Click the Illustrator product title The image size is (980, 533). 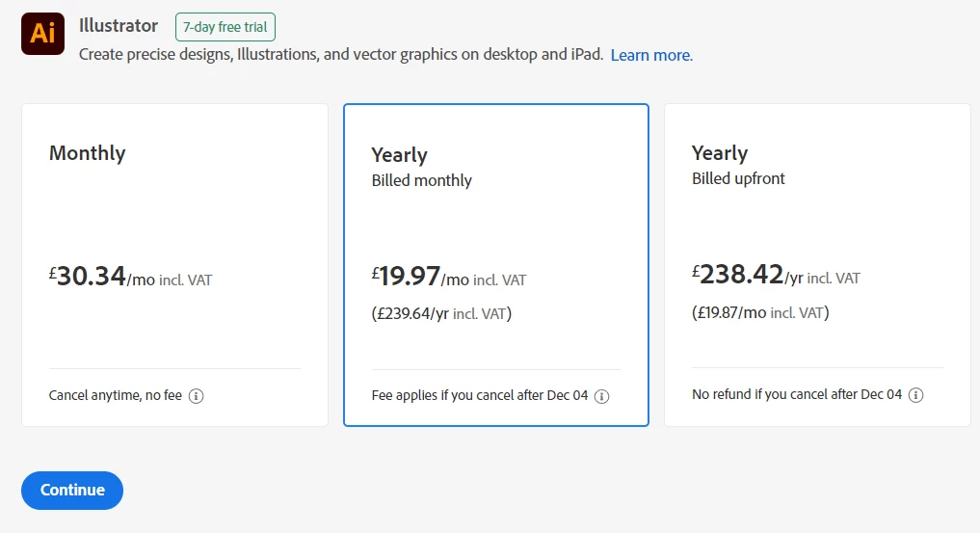[119, 26]
